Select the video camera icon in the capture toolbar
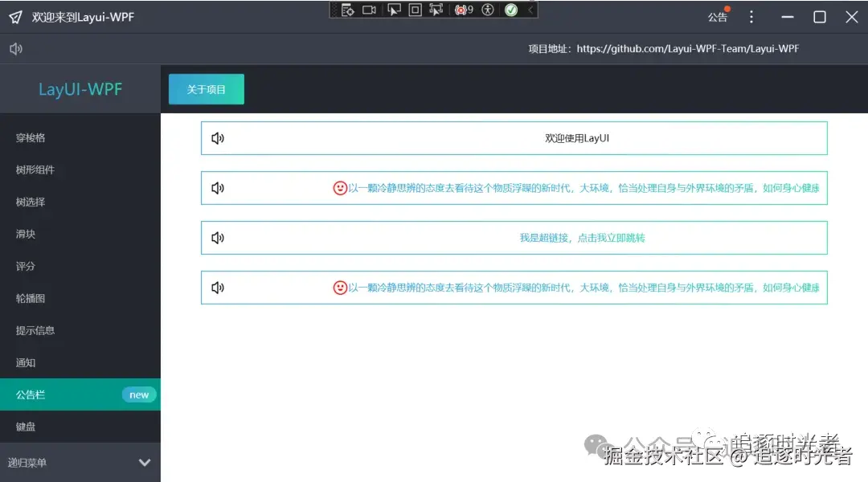 pos(369,10)
